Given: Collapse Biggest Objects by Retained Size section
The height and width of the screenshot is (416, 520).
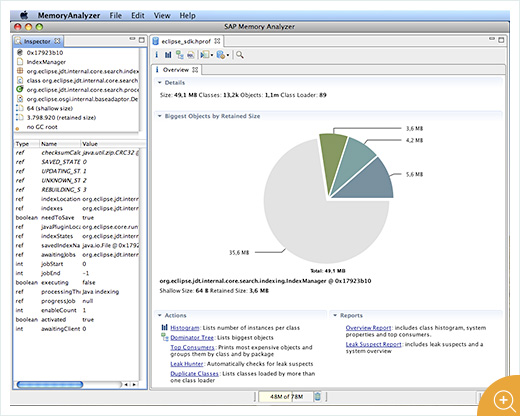Looking at the screenshot, I should click(x=160, y=116).
